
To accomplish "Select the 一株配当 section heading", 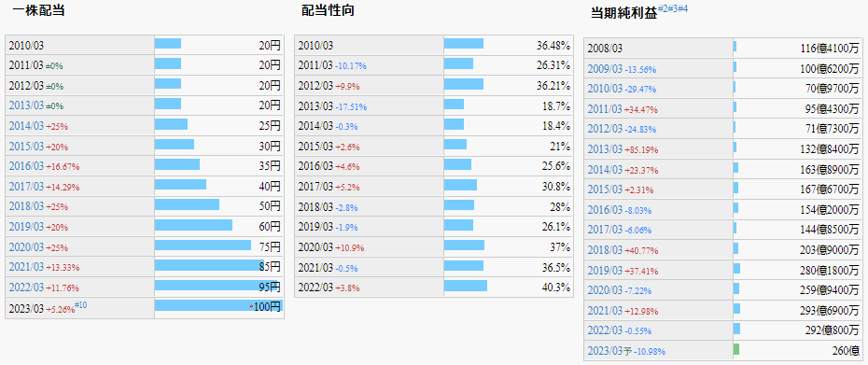I will 38,10.
